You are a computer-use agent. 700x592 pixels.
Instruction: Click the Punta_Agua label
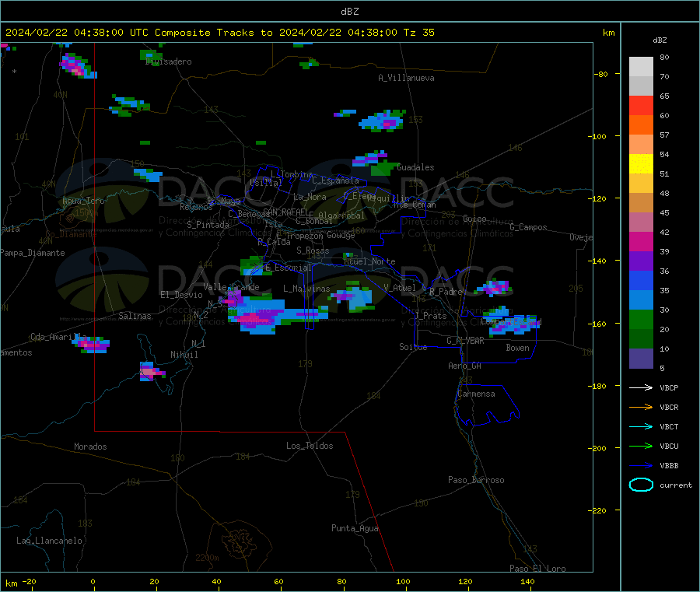coord(355,528)
